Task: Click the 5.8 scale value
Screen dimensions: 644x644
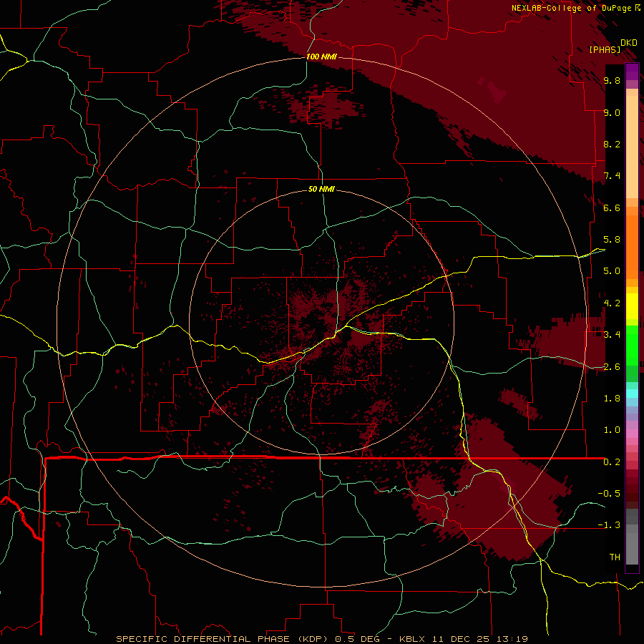Action: [x=612, y=240]
